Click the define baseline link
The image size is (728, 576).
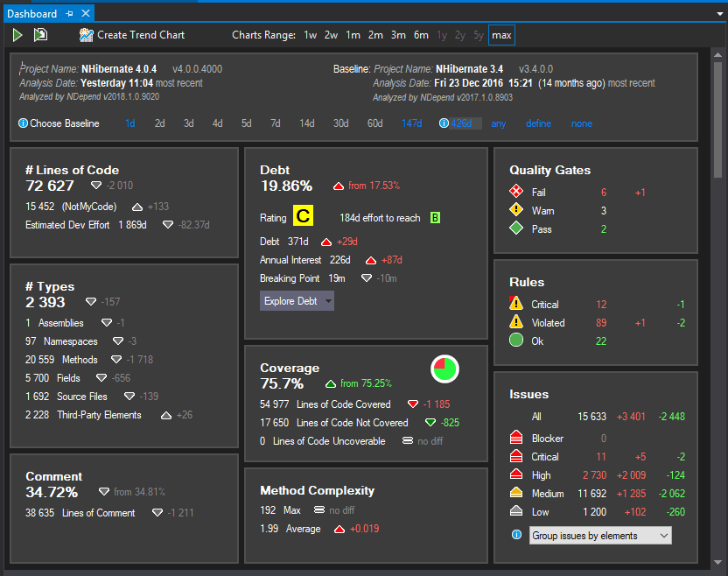538,123
